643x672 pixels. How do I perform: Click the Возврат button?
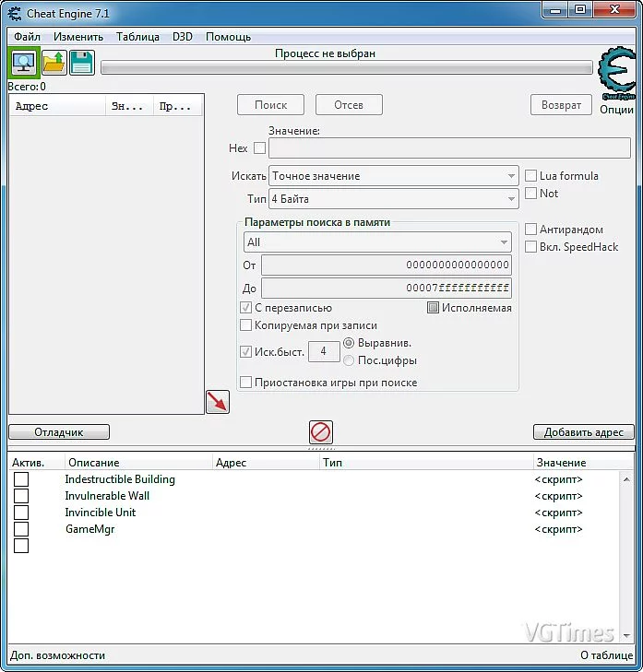[x=561, y=105]
